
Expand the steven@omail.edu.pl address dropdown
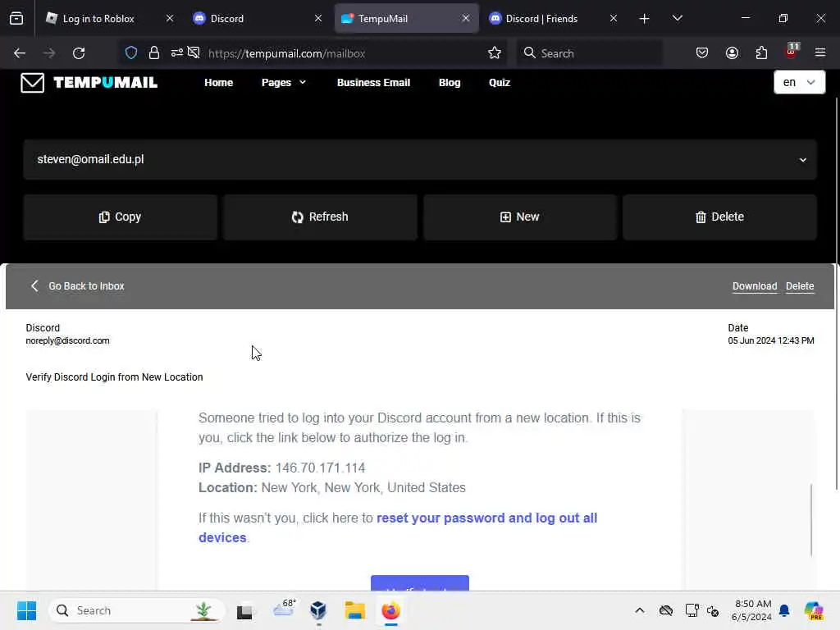(802, 160)
